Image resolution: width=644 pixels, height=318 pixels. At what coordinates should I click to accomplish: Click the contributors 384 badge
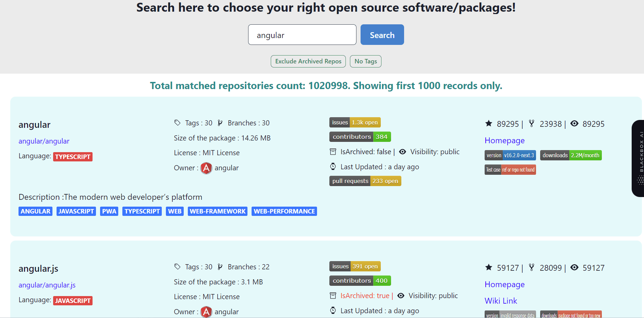click(360, 137)
